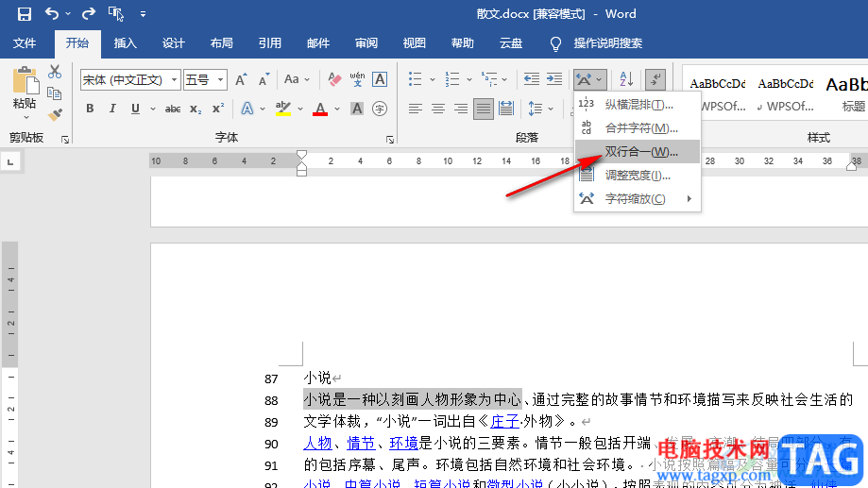Click the Redo icon
This screenshot has width=868, height=488.
(89, 13)
